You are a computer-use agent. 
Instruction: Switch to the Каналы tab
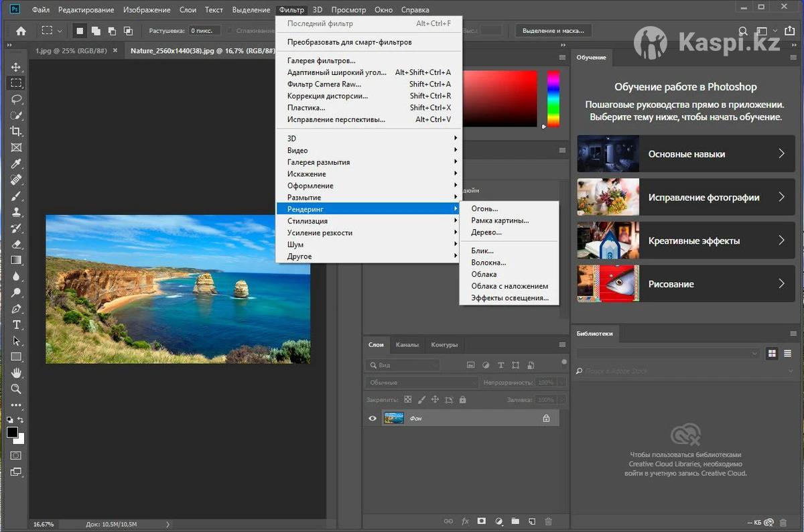(407, 345)
